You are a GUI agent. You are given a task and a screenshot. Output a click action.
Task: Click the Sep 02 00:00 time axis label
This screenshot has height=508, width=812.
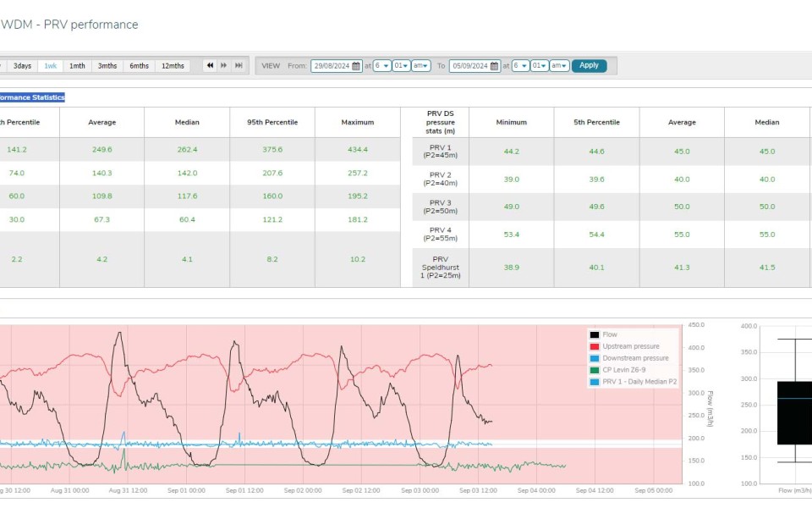click(303, 490)
